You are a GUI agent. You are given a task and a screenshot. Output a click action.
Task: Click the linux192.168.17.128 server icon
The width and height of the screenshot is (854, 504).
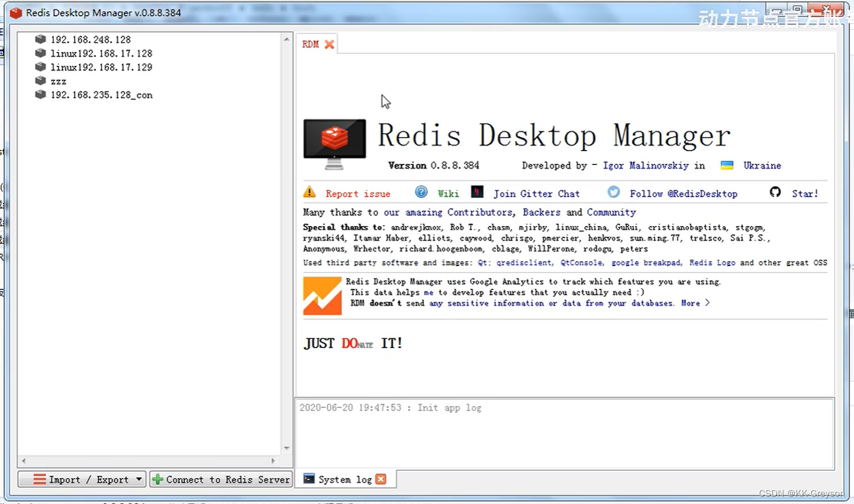coord(41,53)
